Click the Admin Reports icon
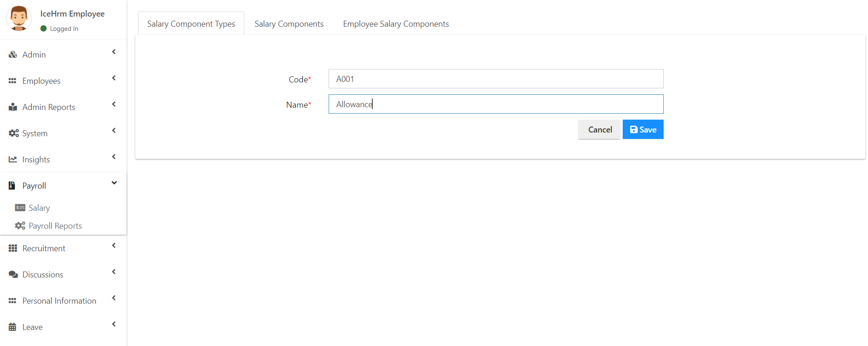Screen dimensions: 868x346 [x=13, y=107]
